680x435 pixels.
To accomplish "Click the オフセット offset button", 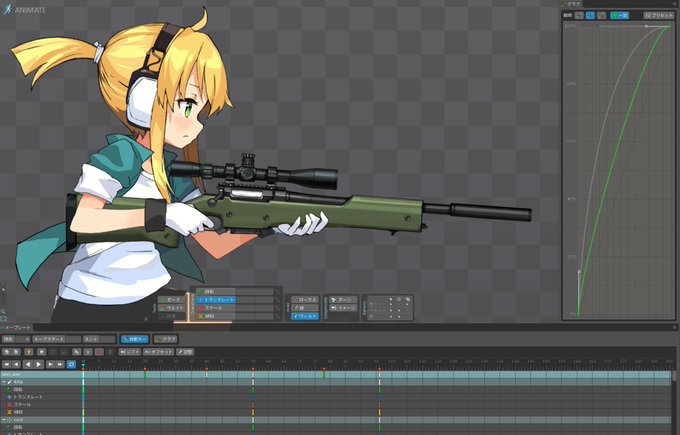I will click(158, 352).
